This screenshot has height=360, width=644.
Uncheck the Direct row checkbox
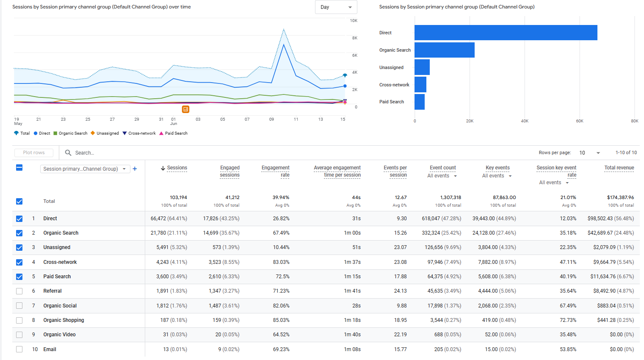pyautogui.click(x=19, y=219)
